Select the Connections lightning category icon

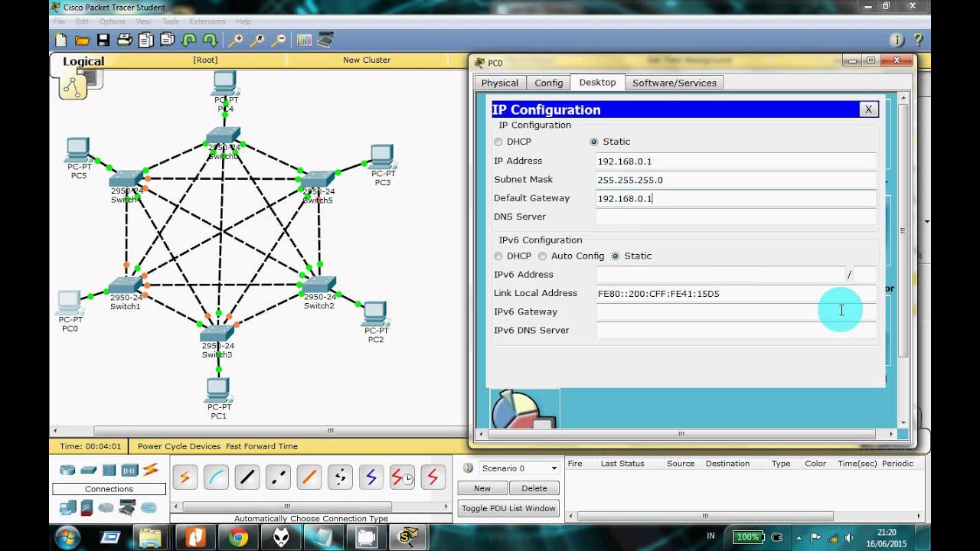(x=150, y=470)
